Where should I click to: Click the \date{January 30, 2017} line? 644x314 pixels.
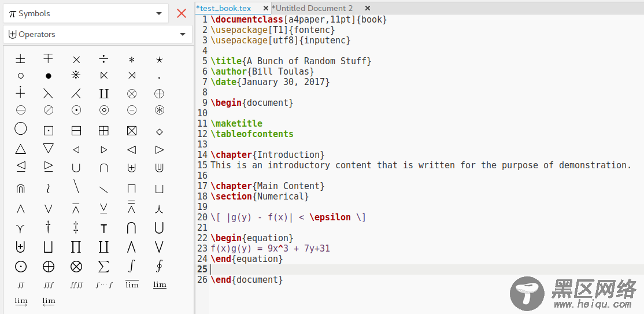[270, 82]
